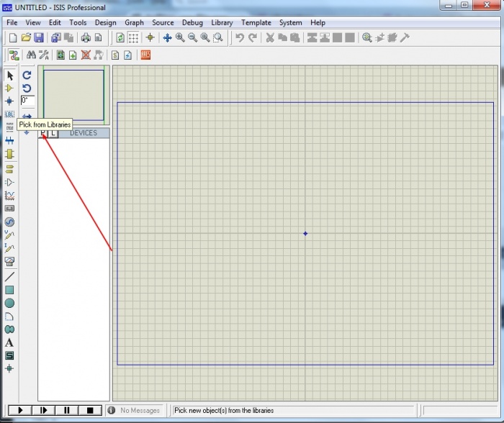Viewport: 504px width, 423px height.
Task: Stop the simulation
Action: [x=90, y=410]
